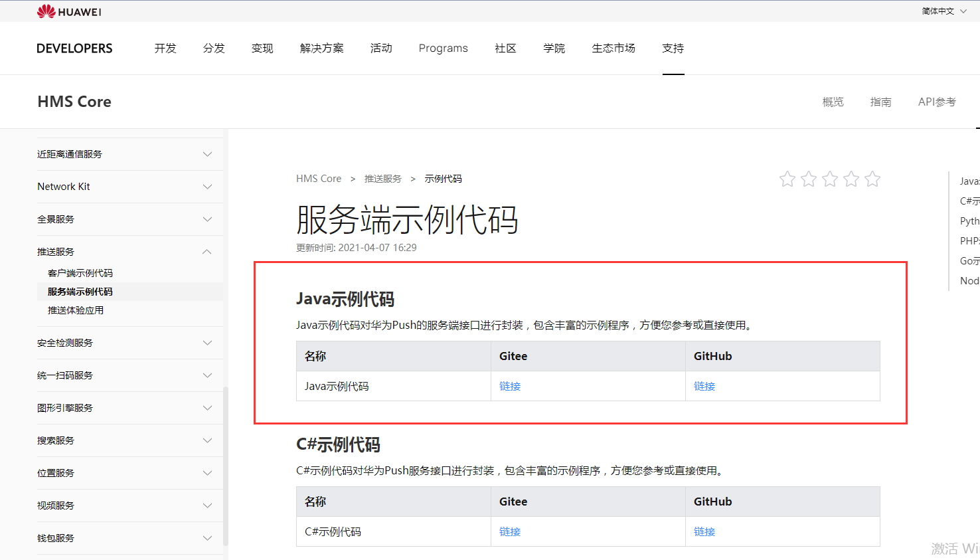
Task: Open the 支持 menu
Action: tap(673, 48)
